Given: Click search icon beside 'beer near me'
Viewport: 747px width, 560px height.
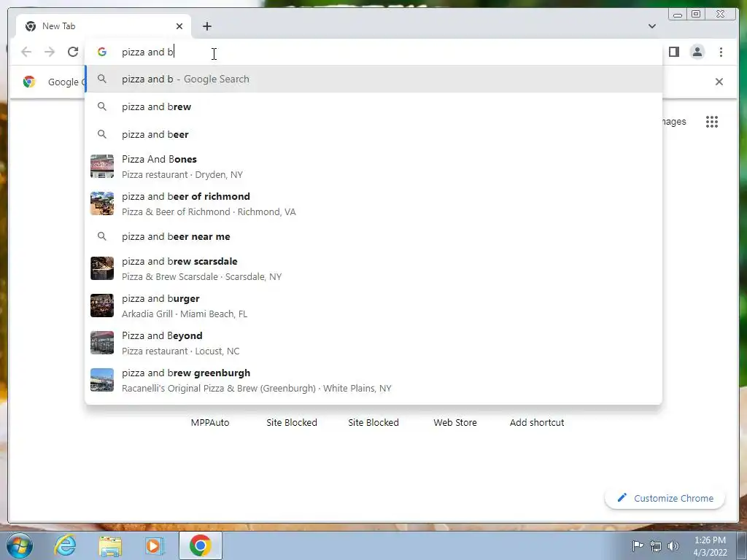Looking at the screenshot, I should click(x=102, y=237).
